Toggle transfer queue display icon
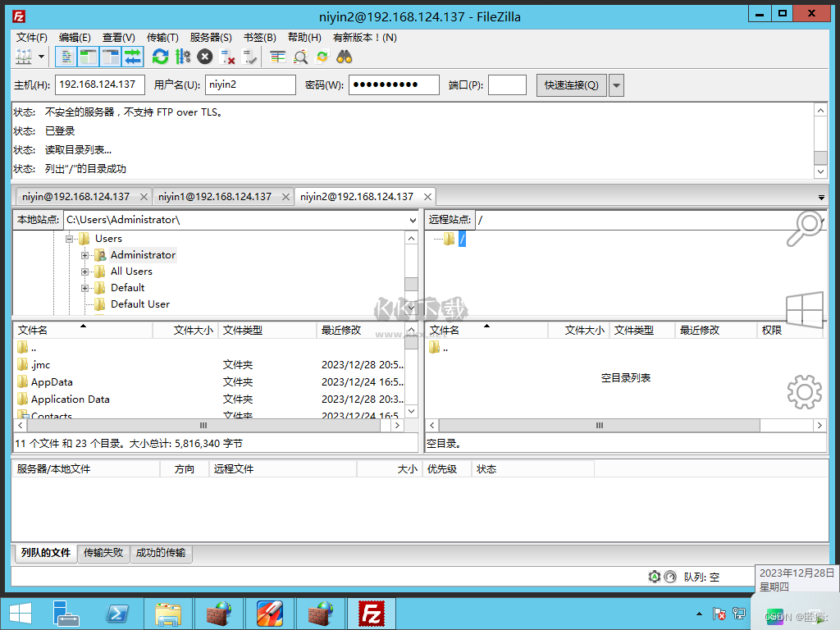The height and width of the screenshot is (630, 840). coord(132,57)
